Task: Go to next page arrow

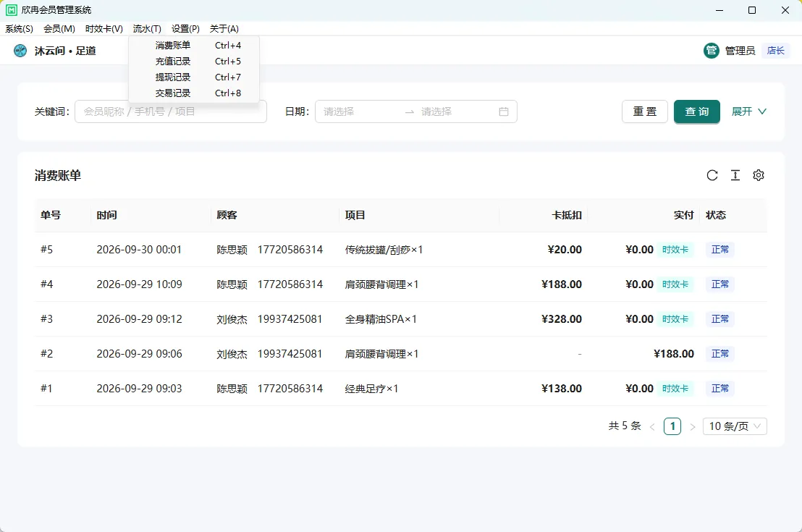Action: [693, 426]
